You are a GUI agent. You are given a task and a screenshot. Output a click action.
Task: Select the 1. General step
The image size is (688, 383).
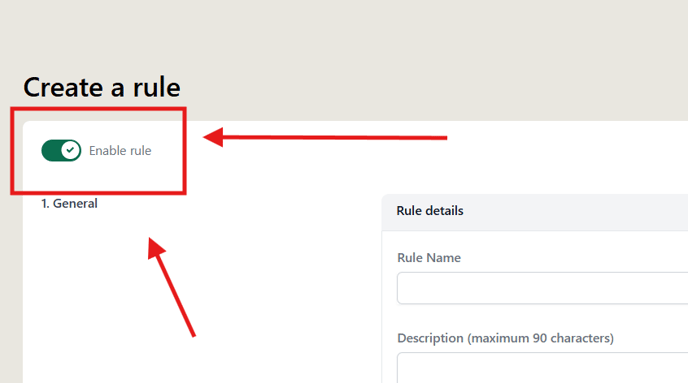tap(69, 204)
